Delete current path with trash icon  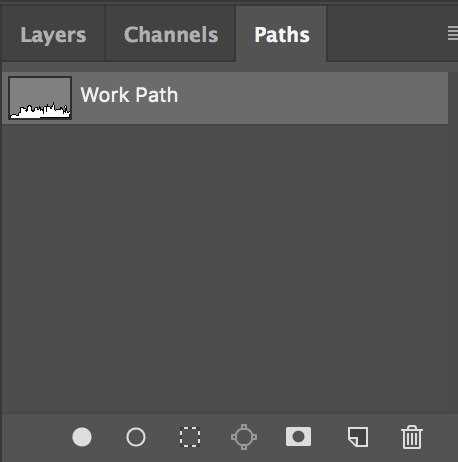click(x=412, y=437)
